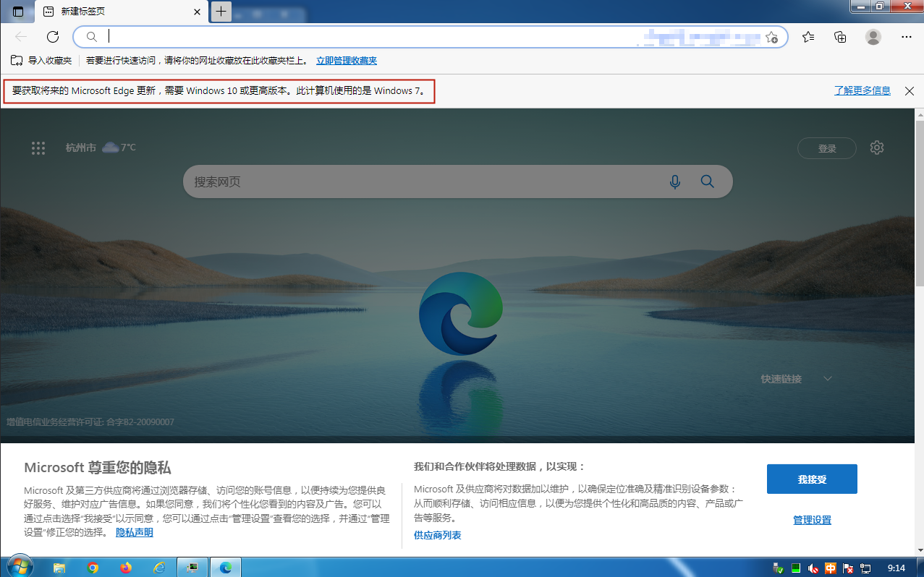Screen dimensions: 924x577
Task: Expand the 快速链接 chevron
Action: [x=828, y=379]
